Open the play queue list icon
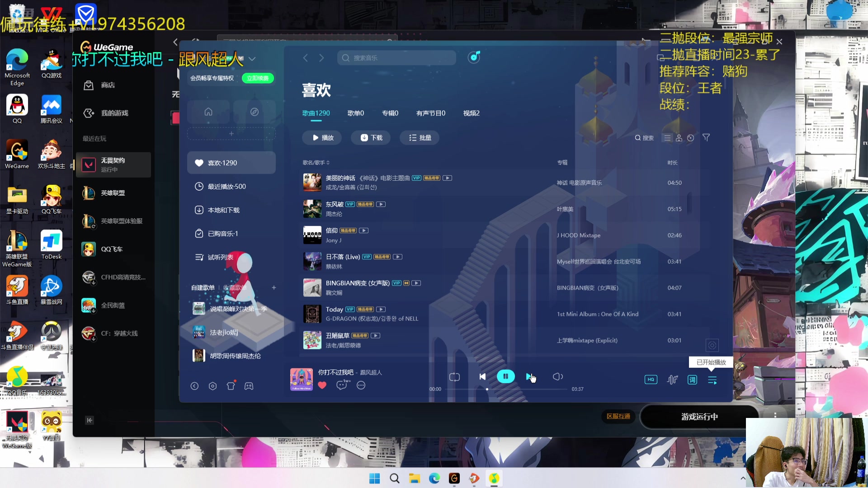 712,380
